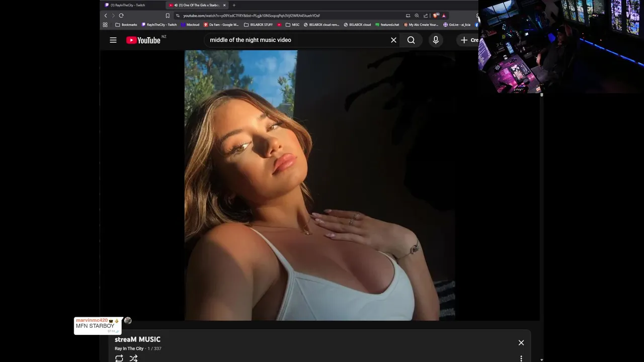Open My Alo: Create Your... bookmark
Image resolution: width=644 pixels, height=362 pixels.
coord(421,25)
